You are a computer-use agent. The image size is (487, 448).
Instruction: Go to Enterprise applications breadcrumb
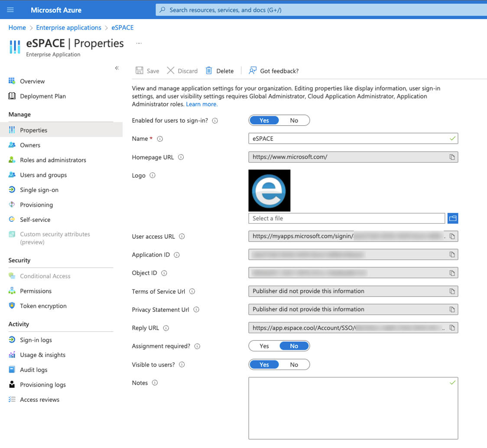(68, 27)
